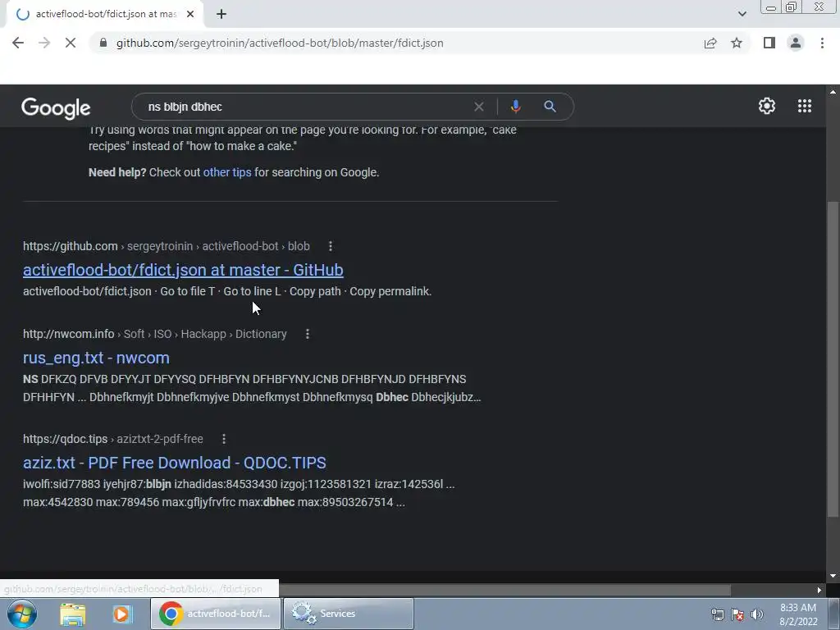Click the scroll down arrow
The width and height of the screenshot is (840, 630).
pos(833,576)
